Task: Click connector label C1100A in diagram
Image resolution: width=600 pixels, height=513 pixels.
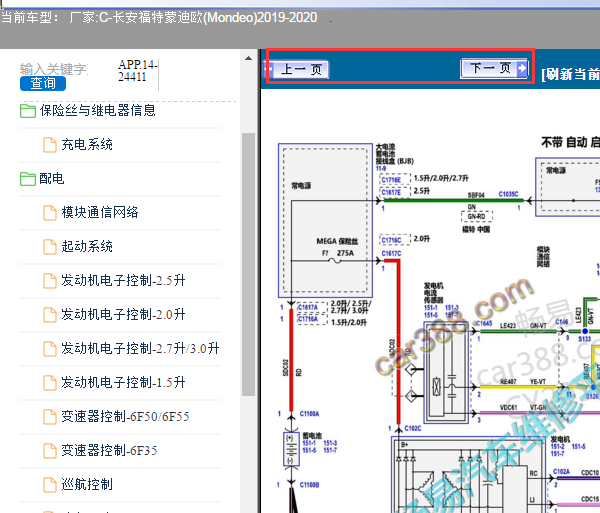Action: (x=309, y=414)
